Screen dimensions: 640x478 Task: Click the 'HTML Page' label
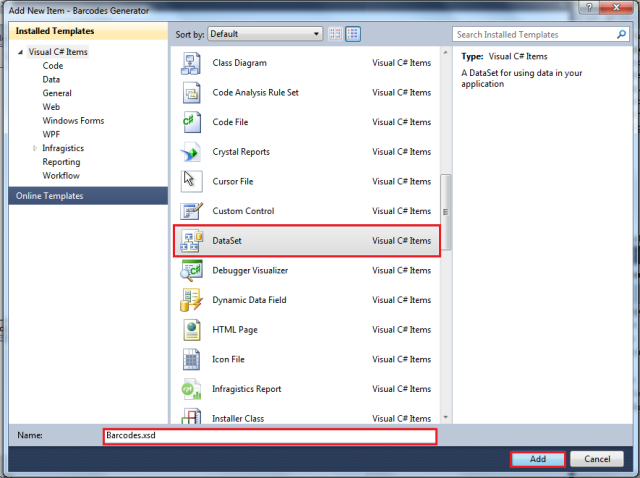[235, 330]
